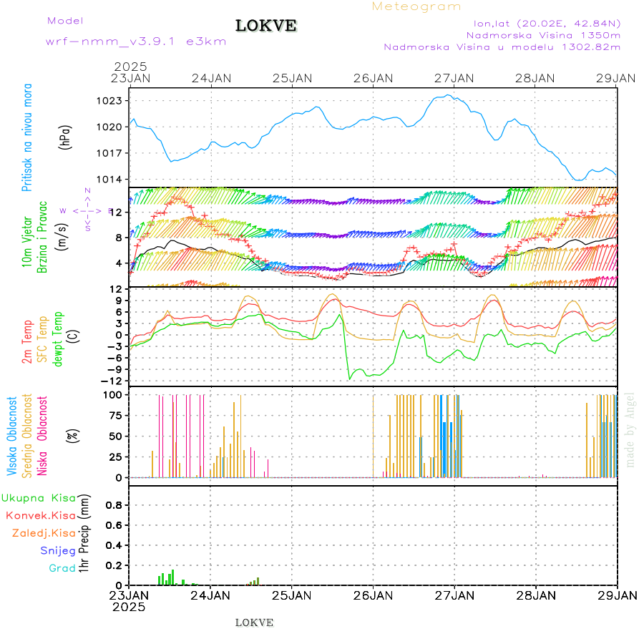Click the 1023 pressure axis tick
Viewport: 644px width, 644px height.
click(109, 101)
